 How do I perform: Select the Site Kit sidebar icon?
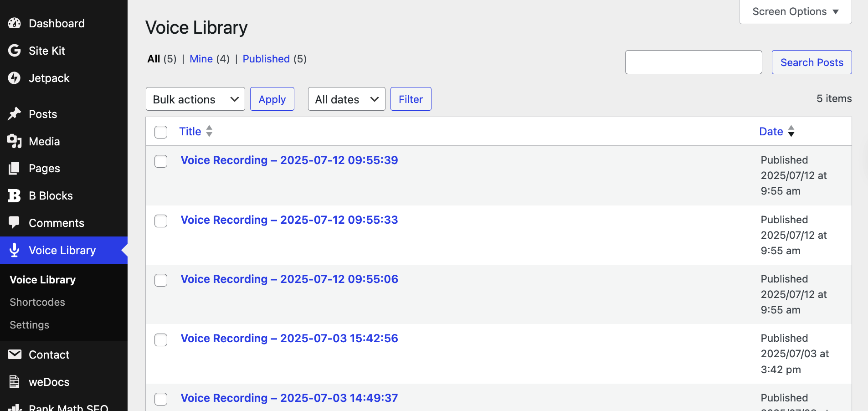[x=15, y=51]
